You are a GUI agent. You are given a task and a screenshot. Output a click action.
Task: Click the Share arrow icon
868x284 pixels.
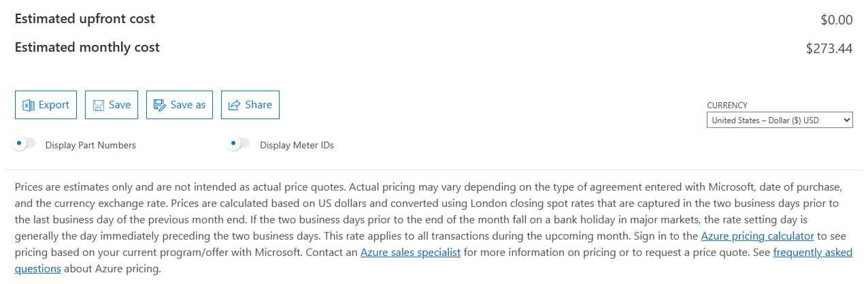click(x=235, y=105)
